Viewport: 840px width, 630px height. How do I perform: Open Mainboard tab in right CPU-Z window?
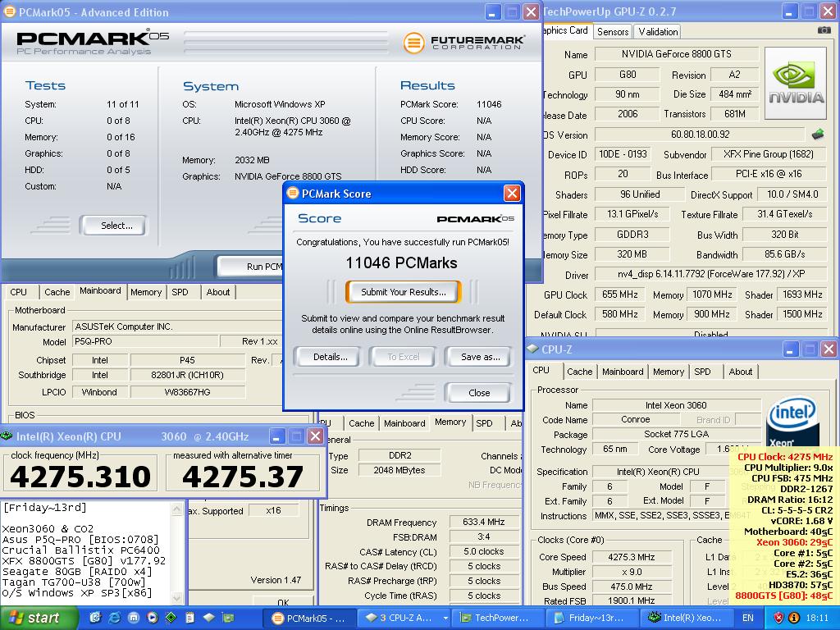click(623, 372)
